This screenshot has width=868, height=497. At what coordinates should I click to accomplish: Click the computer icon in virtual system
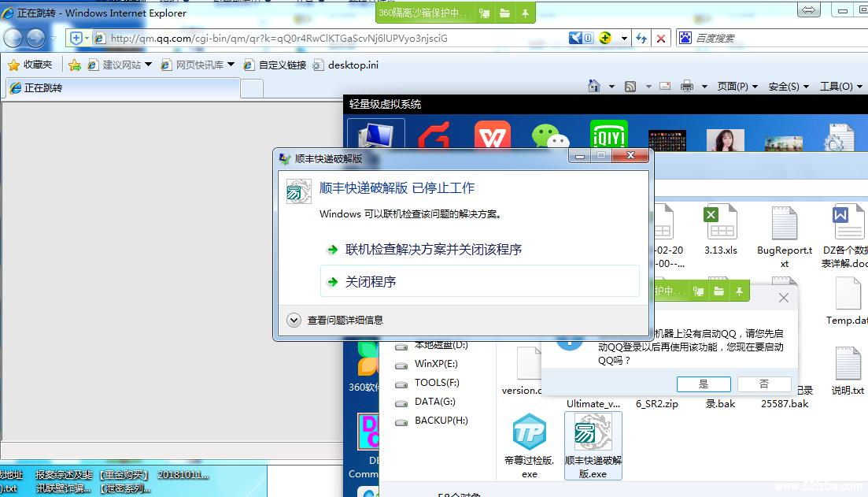pyautogui.click(x=376, y=136)
